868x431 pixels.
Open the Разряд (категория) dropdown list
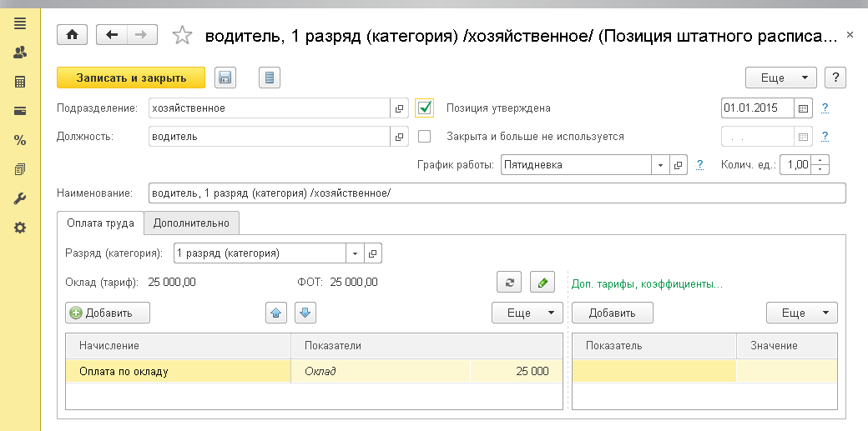pyautogui.click(x=356, y=253)
